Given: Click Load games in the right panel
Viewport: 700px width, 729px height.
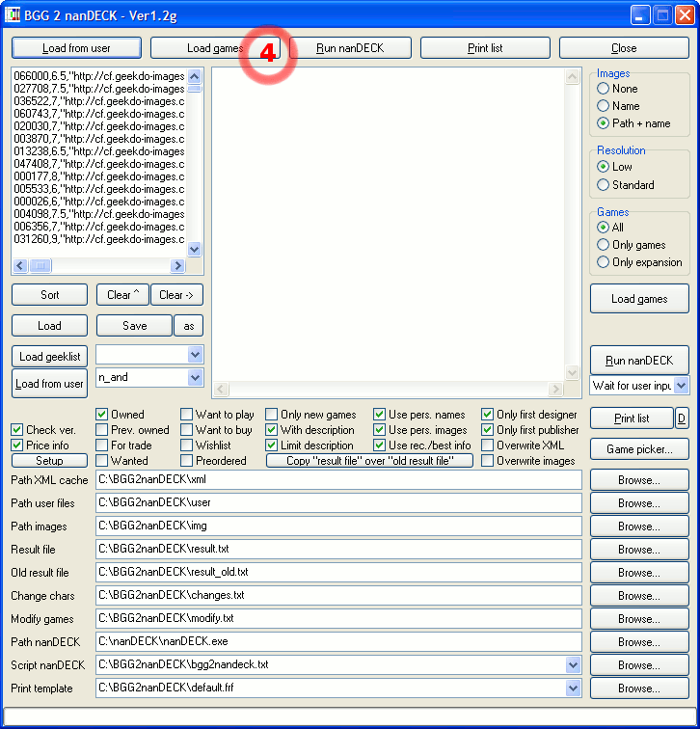Looking at the screenshot, I should click(639, 299).
